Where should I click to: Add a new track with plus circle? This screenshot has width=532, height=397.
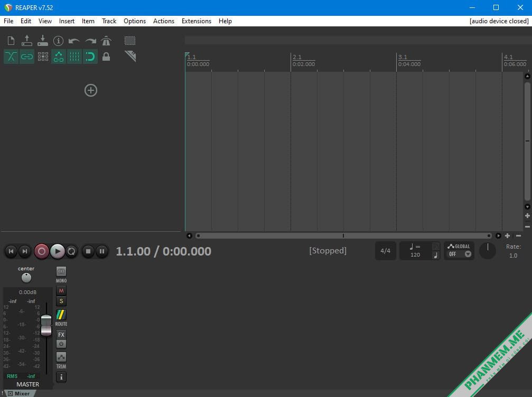(x=90, y=90)
